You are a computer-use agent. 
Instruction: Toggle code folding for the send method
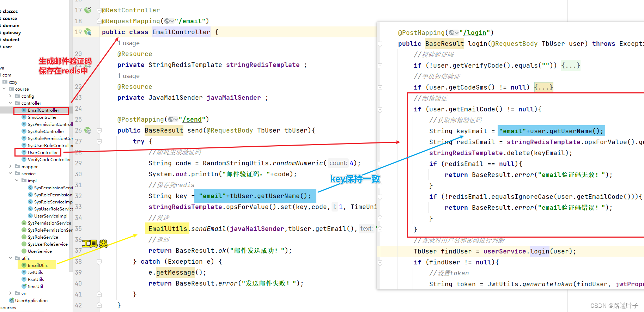click(99, 131)
